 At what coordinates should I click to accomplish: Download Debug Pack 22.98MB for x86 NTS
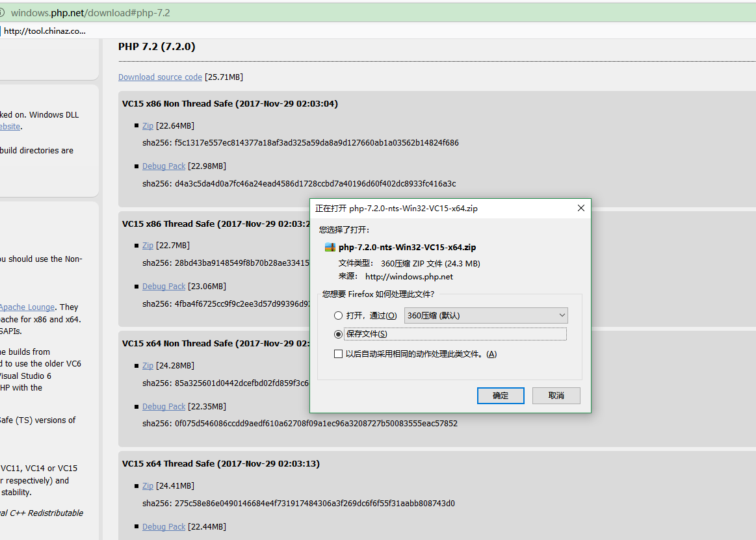tap(164, 166)
